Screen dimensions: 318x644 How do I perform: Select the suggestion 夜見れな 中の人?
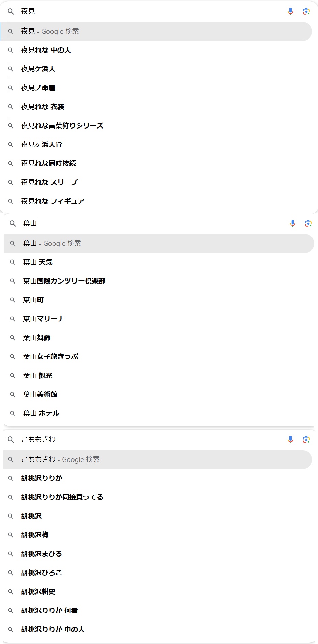point(46,50)
